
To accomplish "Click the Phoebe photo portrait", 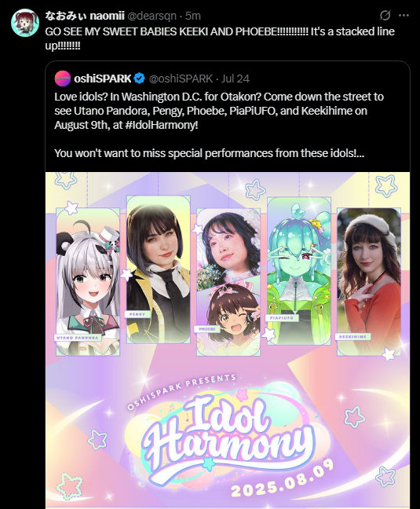I will (x=228, y=247).
